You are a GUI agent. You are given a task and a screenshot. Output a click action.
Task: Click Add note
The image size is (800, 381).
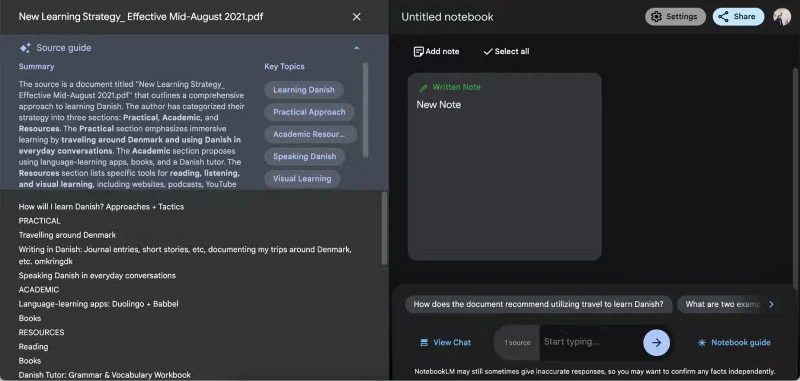(x=436, y=52)
